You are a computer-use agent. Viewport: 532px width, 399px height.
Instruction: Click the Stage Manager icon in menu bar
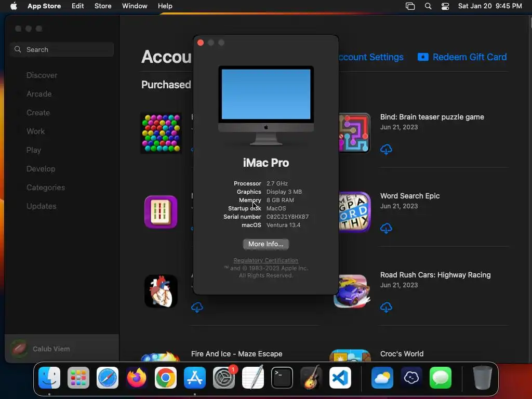click(x=410, y=6)
